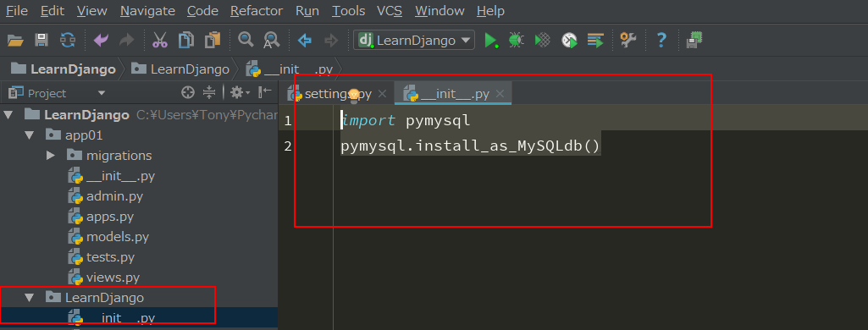This screenshot has height=330, width=868.
Task: Click line number 1 in gutter
Action: (288, 120)
